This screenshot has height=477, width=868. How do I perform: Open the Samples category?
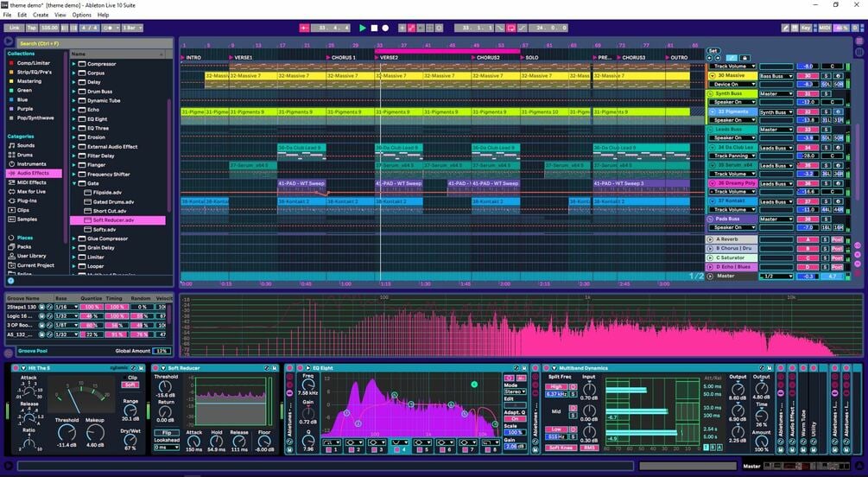pos(27,219)
